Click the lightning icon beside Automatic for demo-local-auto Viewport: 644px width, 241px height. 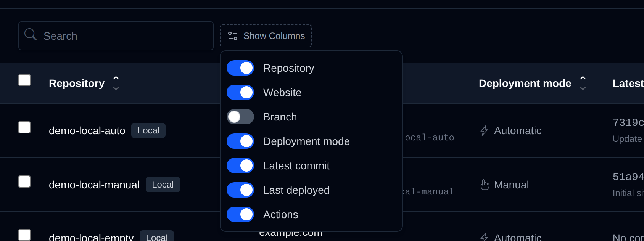click(x=484, y=130)
